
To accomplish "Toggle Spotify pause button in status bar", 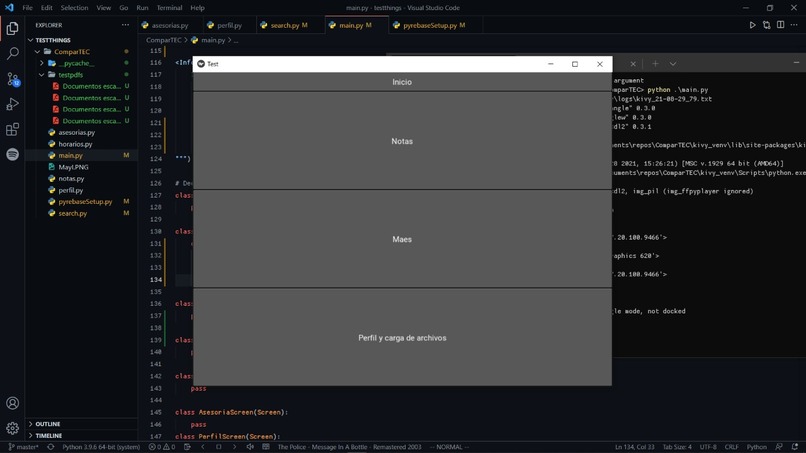I will coord(218,447).
